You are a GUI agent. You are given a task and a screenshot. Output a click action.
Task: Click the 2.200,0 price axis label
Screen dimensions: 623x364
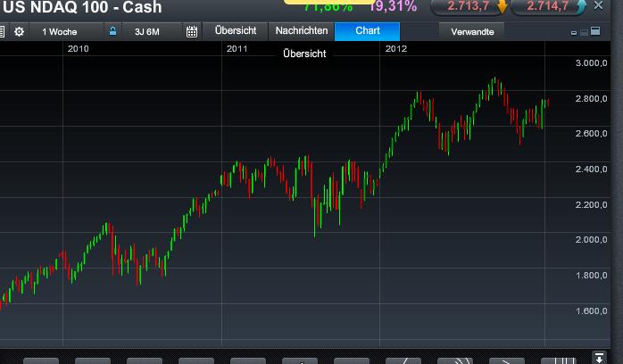[x=591, y=205]
